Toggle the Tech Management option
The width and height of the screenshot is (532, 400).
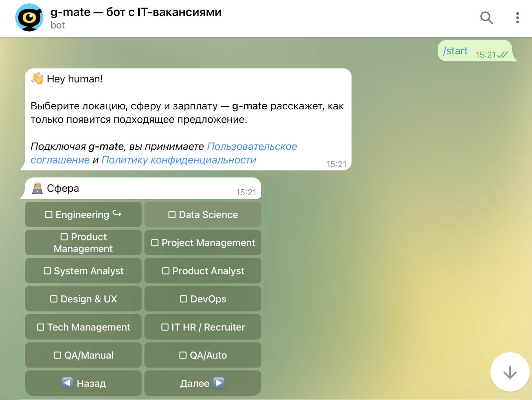pos(83,327)
